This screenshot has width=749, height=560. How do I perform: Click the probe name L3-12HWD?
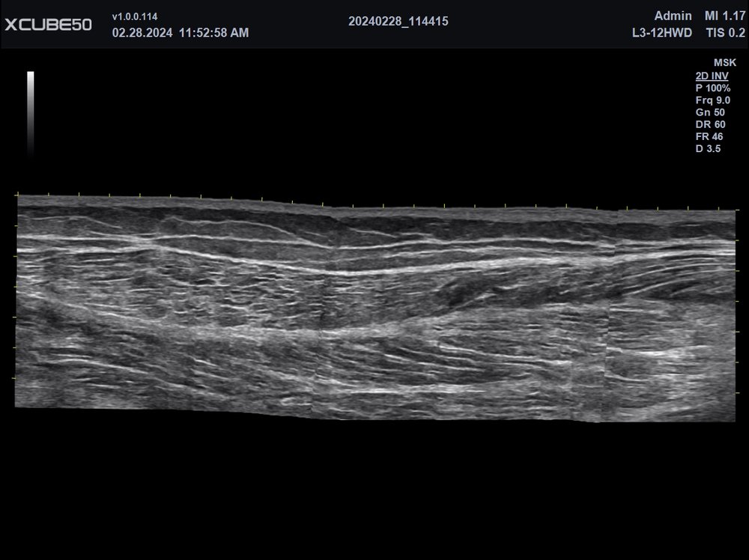pos(661,33)
